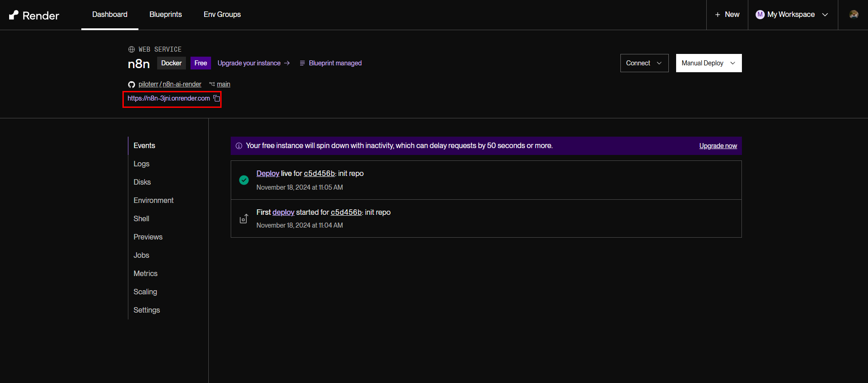This screenshot has width=868, height=383.
Task: Click the branch icon next to main
Action: (x=212, y=84)
